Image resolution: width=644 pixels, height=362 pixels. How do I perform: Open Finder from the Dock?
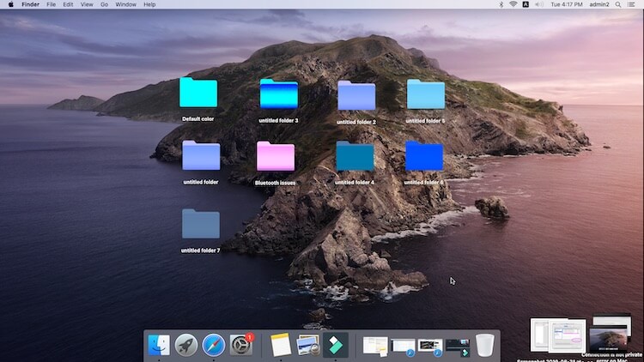(159, 345)
